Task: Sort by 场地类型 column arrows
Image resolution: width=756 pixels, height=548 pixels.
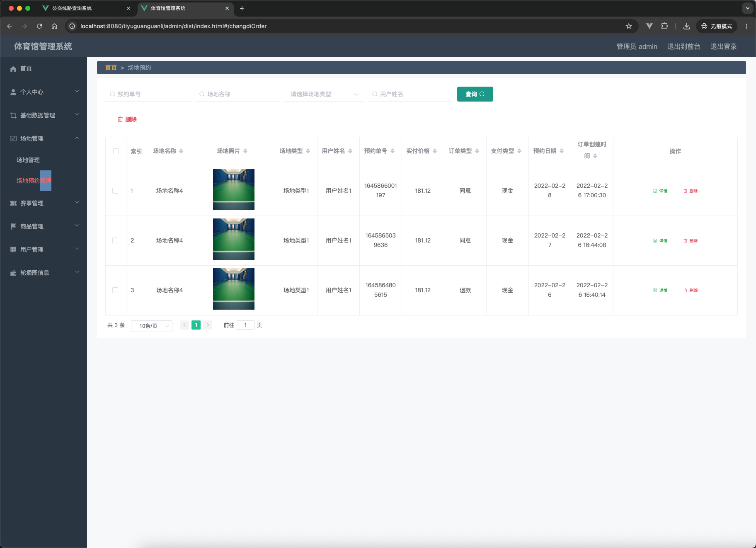Action: coord(308,151)
